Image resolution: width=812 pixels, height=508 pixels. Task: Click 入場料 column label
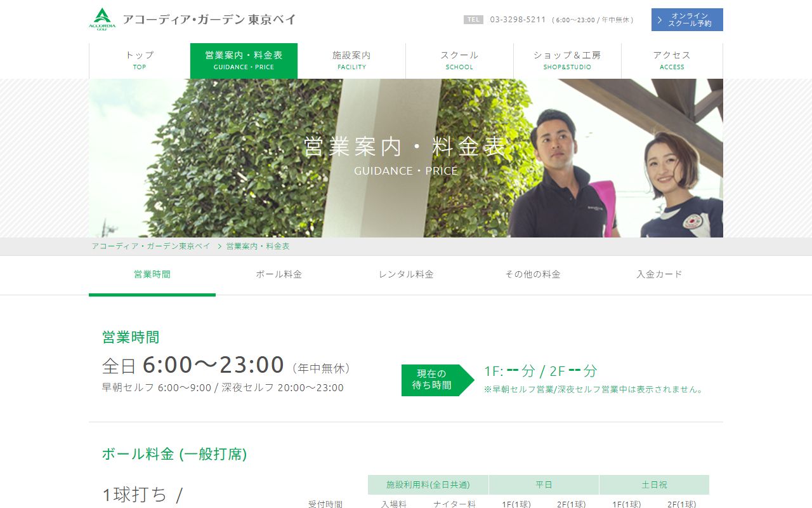pos(394,504)
